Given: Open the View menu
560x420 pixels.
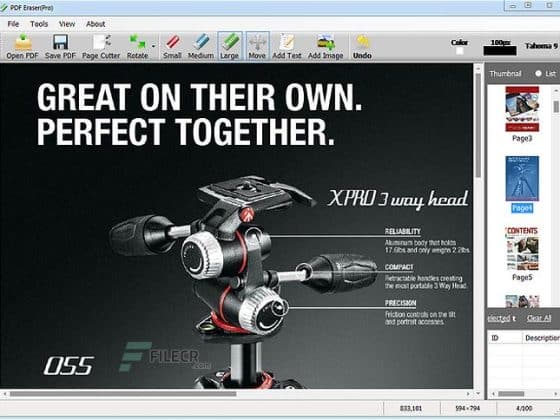Looking at the screenshot, I should pyautogui.click(x=67, y=24).
